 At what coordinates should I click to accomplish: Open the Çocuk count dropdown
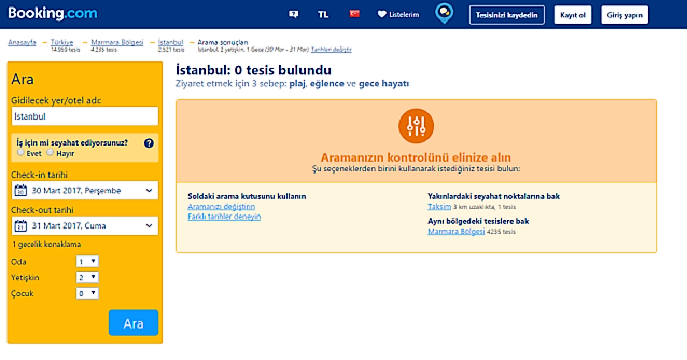point(87,293)
